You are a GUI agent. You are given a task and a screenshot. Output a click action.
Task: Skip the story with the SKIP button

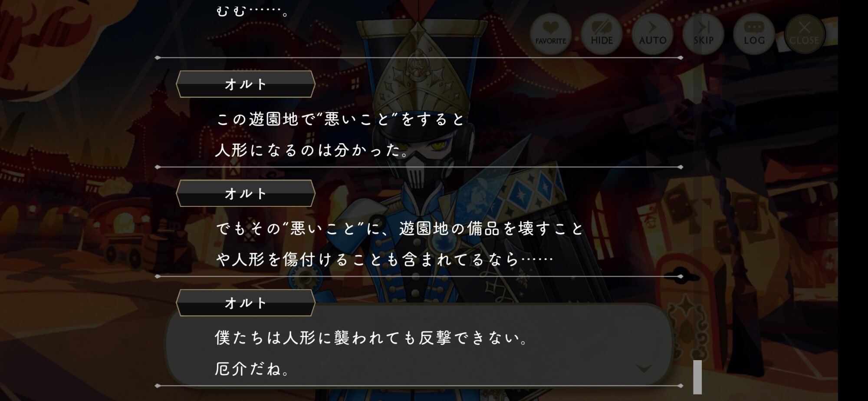(x=703, y=34)
